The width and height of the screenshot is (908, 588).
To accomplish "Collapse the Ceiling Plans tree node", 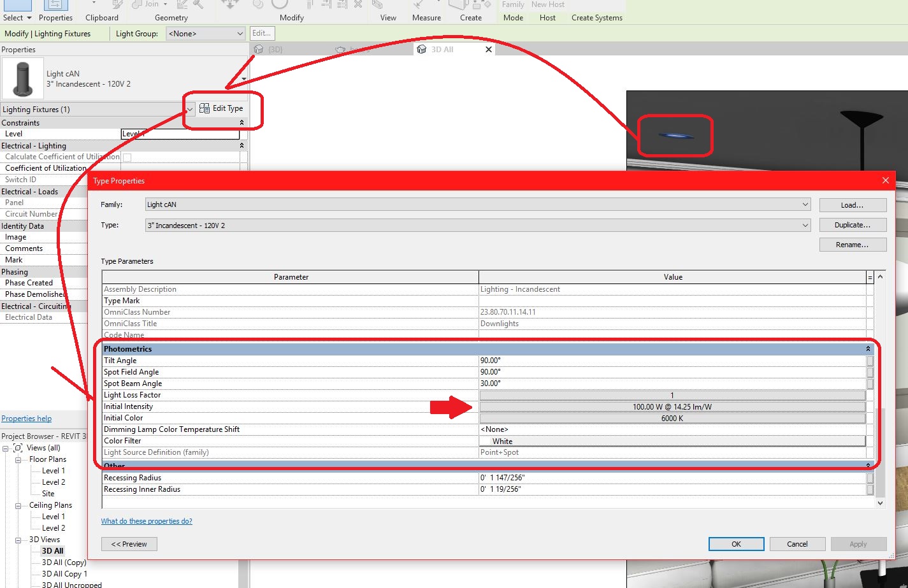I will coord(18,505).
